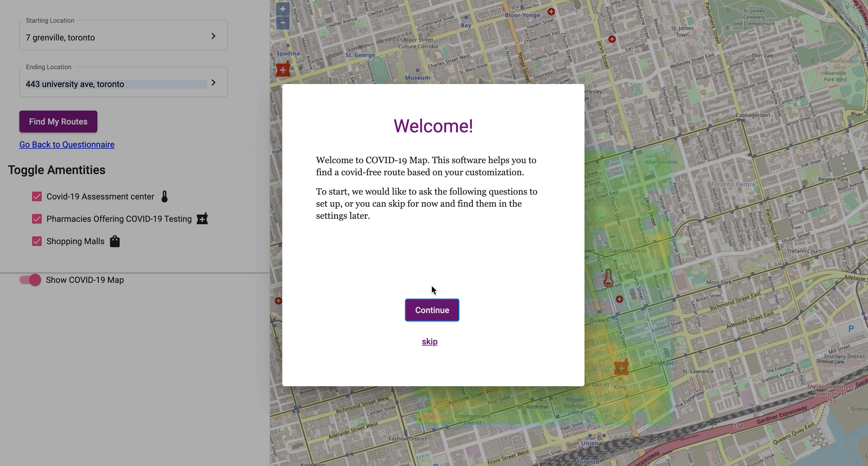Image resolution: width=868 pixels, height=466 pixels.
Task: Click the thermometer marker near Shuter Street
Action: (608, 278)
